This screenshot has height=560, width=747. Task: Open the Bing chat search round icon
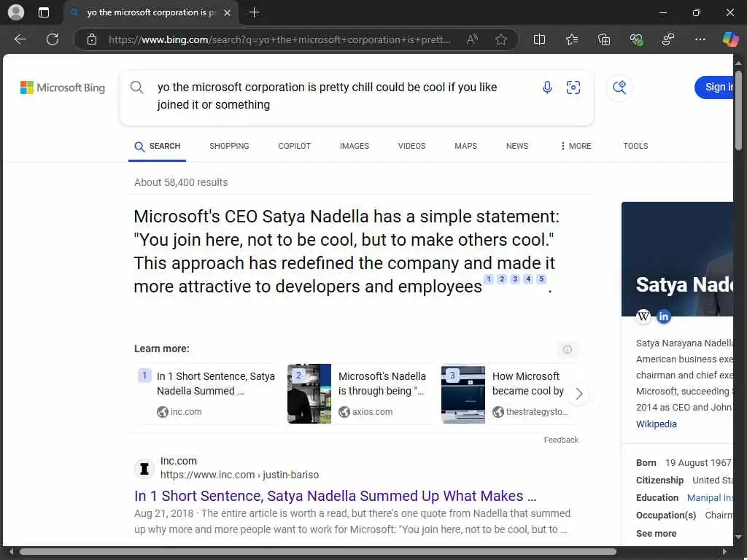coord(619,87)
